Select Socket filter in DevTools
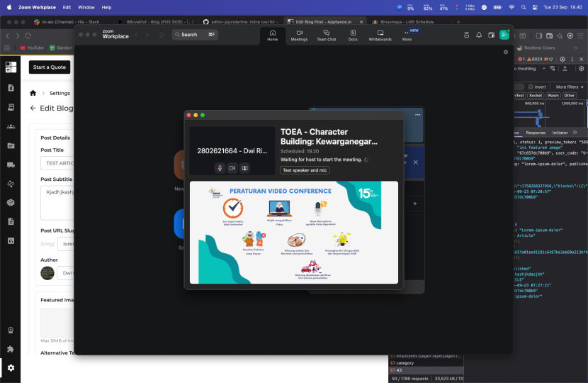 [x=536, y=95]
